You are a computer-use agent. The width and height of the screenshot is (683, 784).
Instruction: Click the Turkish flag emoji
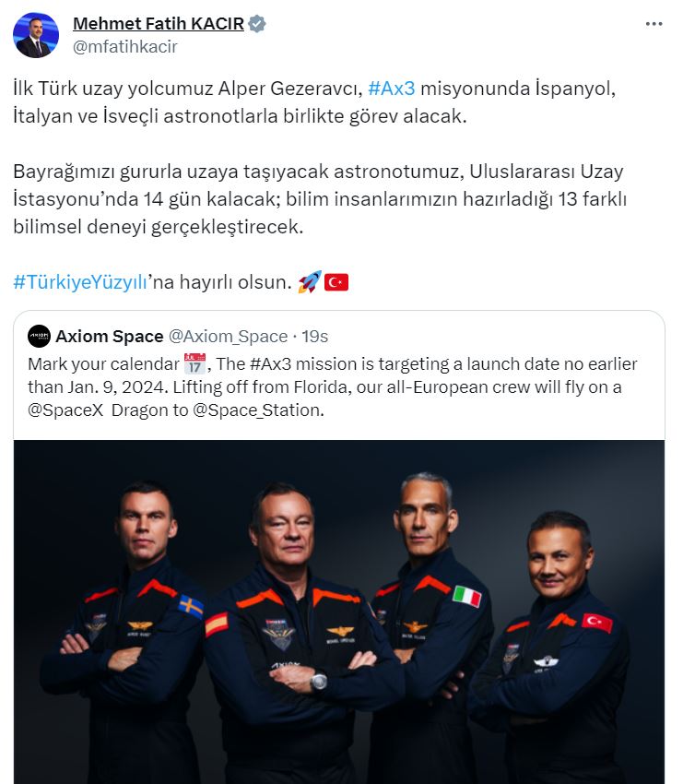tap(336, 282)
